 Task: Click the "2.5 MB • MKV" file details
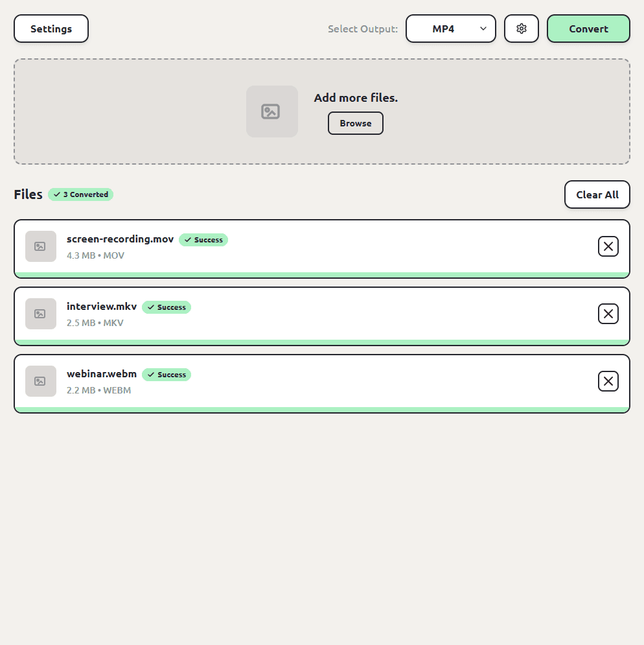click(95, 323)
